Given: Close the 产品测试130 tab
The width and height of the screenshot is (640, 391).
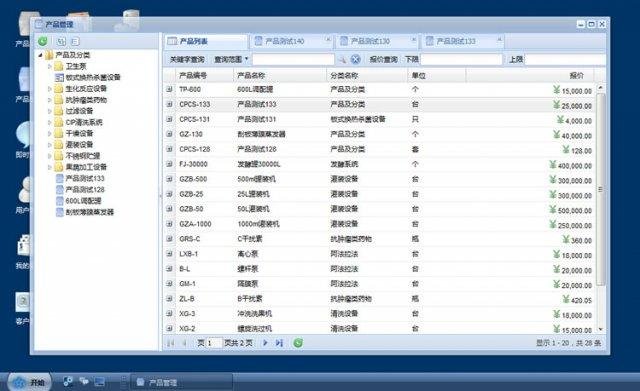Looking at the screenshot, I should click(413, 39).
